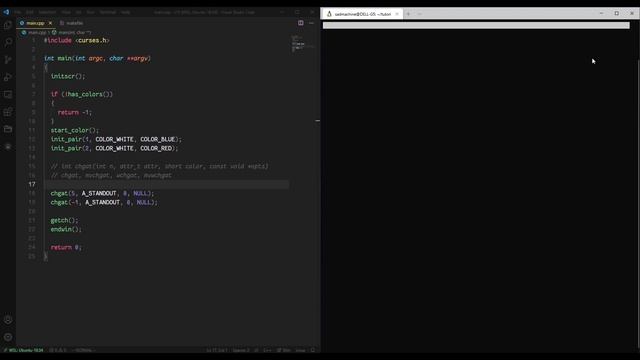Select the terminal tab in the terminal window
The width and height of the screenshot is (640, 360).
point(362,14)
